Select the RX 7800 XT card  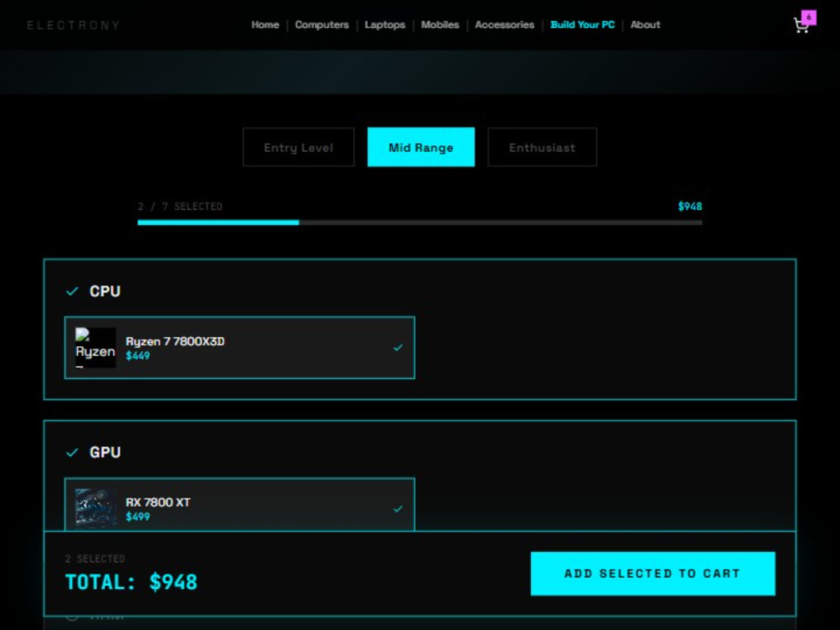(239, 505)
